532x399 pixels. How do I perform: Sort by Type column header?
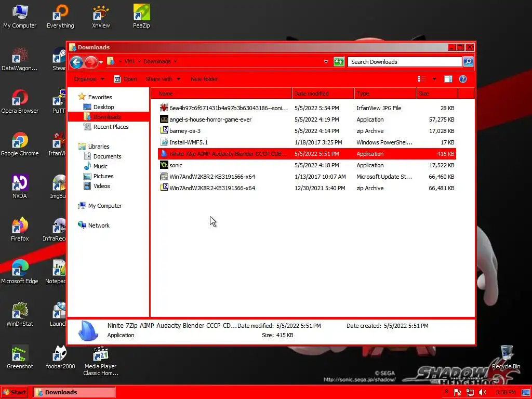pyautogui.click(x=385, y=94)
